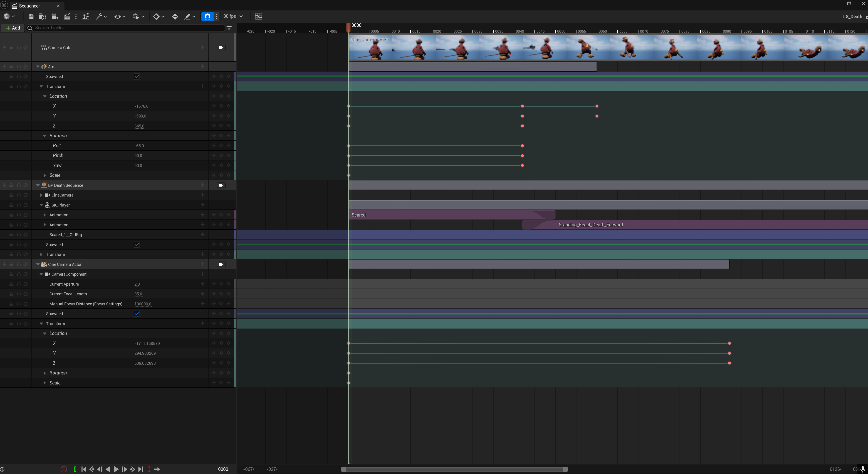Lock viewport to Camera Cuts camera icon
The width and height of the screenshot is (868, 474).
[x=221, y=47]
